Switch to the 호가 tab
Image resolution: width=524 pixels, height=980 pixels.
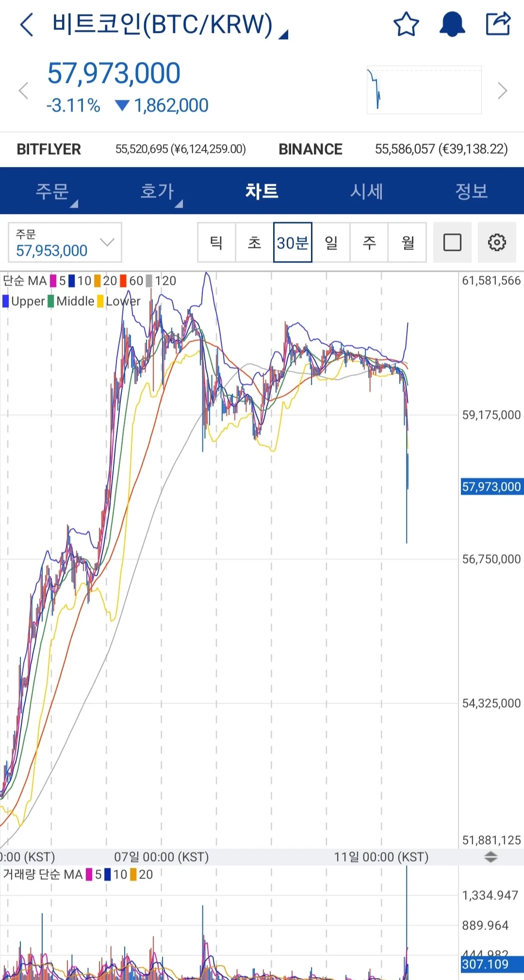(x=157, y=191)
